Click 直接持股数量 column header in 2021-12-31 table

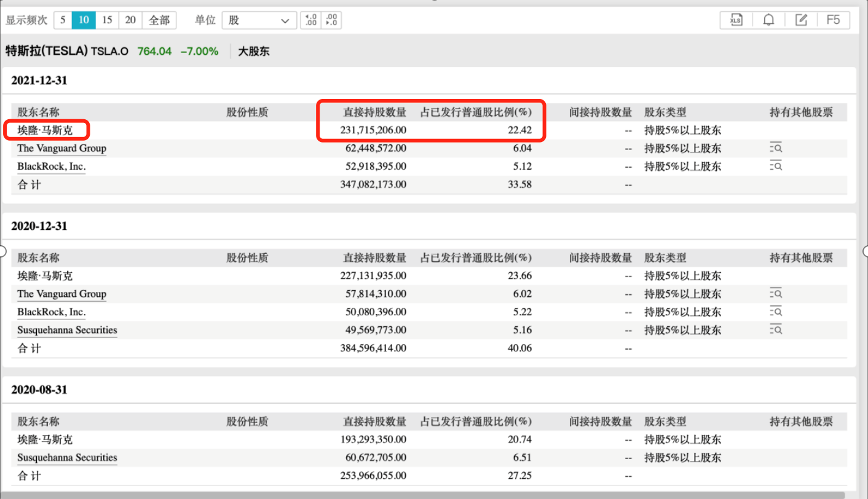(x=374, y=112)
